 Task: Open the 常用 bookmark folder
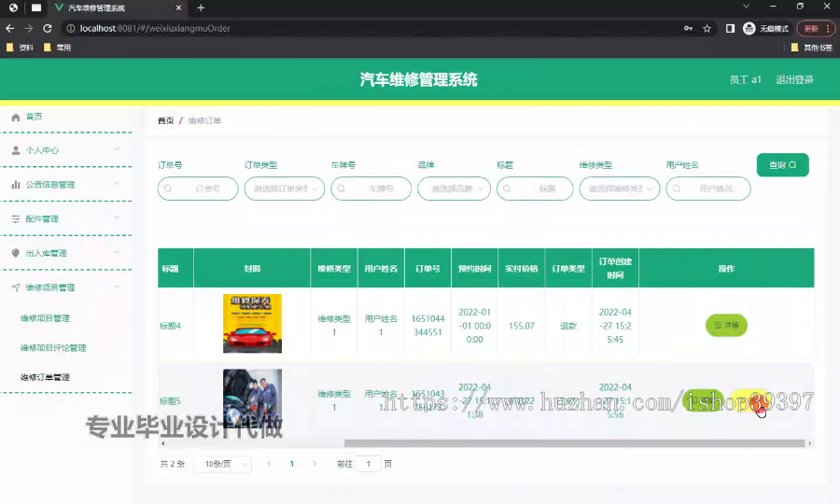coord(57,48)
